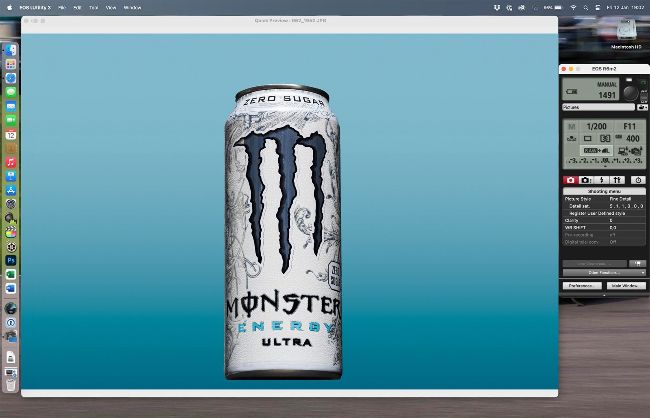This screenshot has width=650, height=418.
Task: Click the ISO 400 setting
Action: click(x=632, y=139)
